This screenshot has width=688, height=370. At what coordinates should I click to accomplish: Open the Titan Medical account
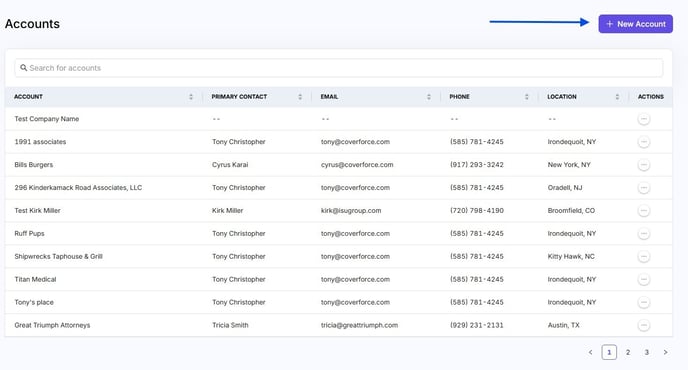pyautogui.click(x=35, y=279)
